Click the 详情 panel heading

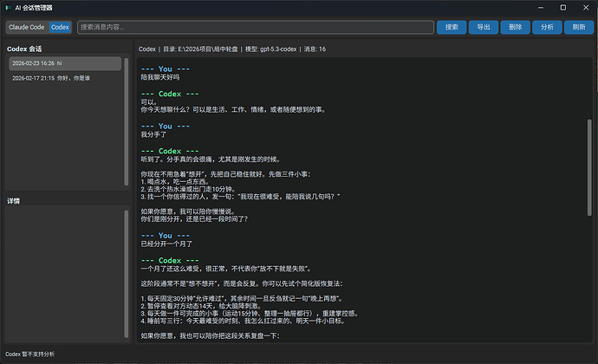pos(13,201)
